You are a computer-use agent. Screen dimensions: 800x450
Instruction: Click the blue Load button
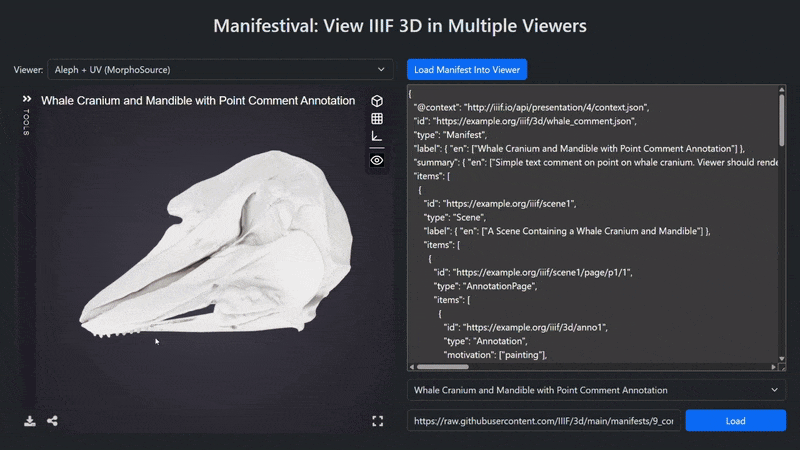point(735,420)
